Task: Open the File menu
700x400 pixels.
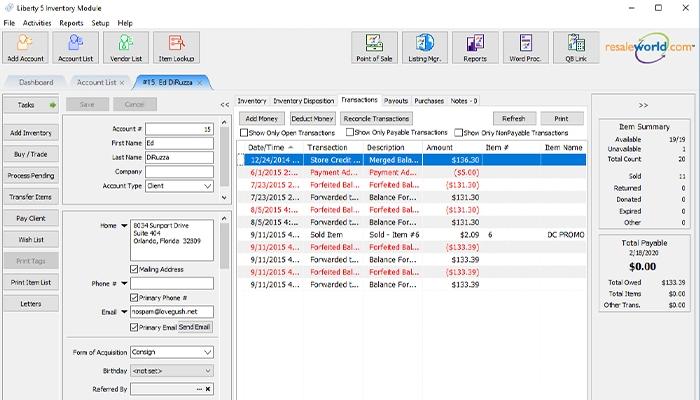Action: coord(9,23)
